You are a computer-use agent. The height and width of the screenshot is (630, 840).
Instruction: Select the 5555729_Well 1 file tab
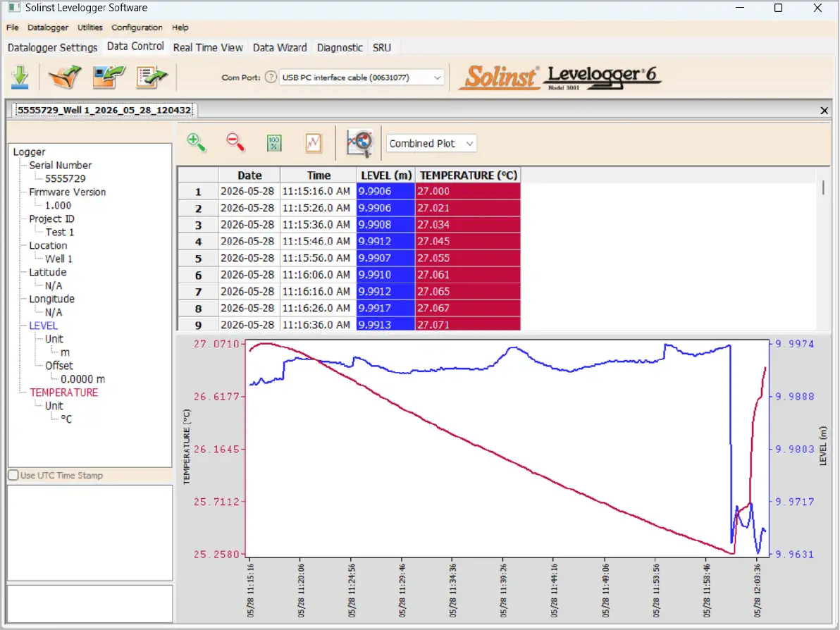click(104, 110)
